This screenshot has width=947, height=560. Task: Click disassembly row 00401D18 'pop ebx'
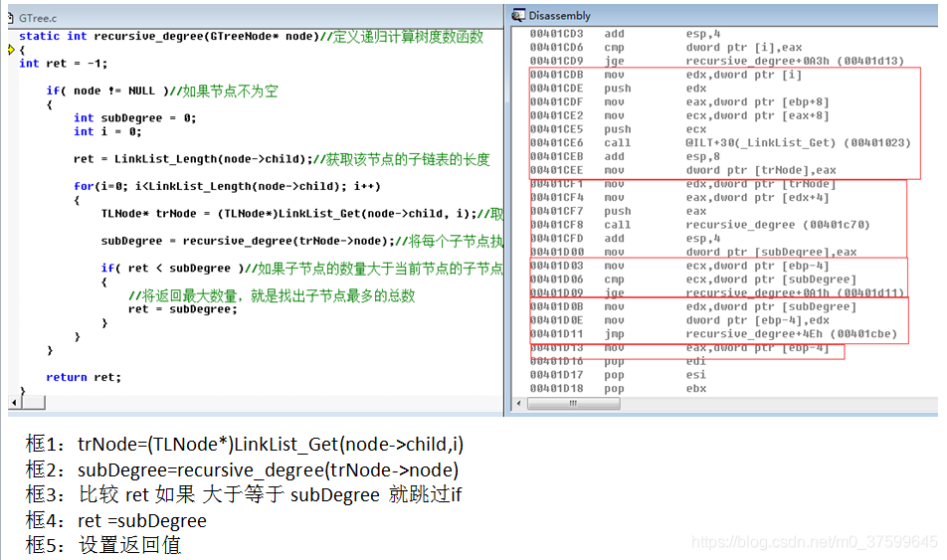[x=618, y=389]
